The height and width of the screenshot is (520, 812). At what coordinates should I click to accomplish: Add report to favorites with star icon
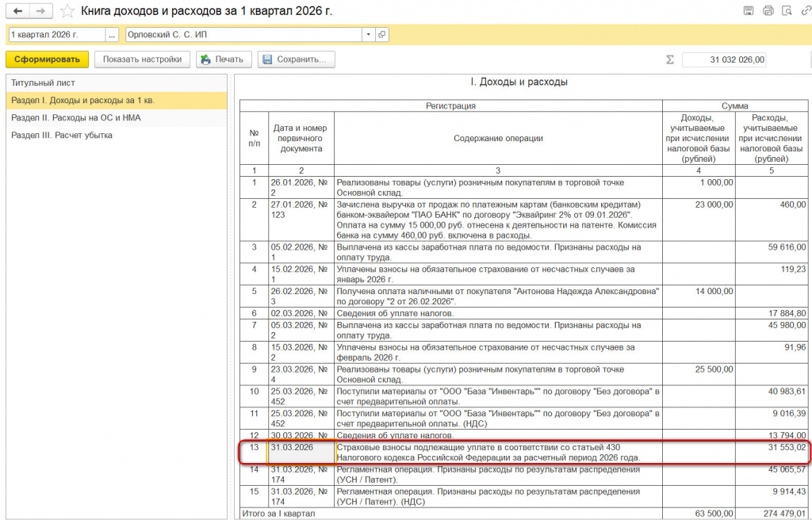pos(67,11)
